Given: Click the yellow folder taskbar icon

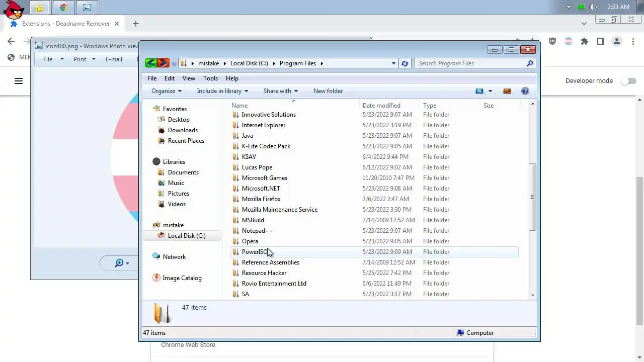Looking at the screenshot, I should (39, 8).
